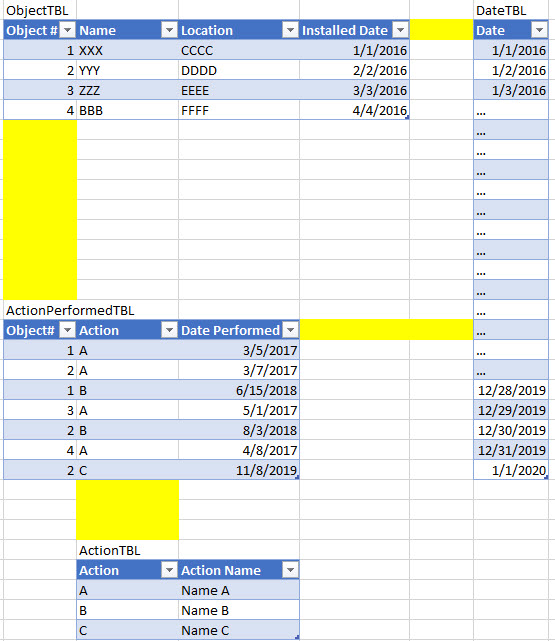Select the 12/31/2019 date cell
The width and height of the screenshot is (555, 641).
(511, 450)
